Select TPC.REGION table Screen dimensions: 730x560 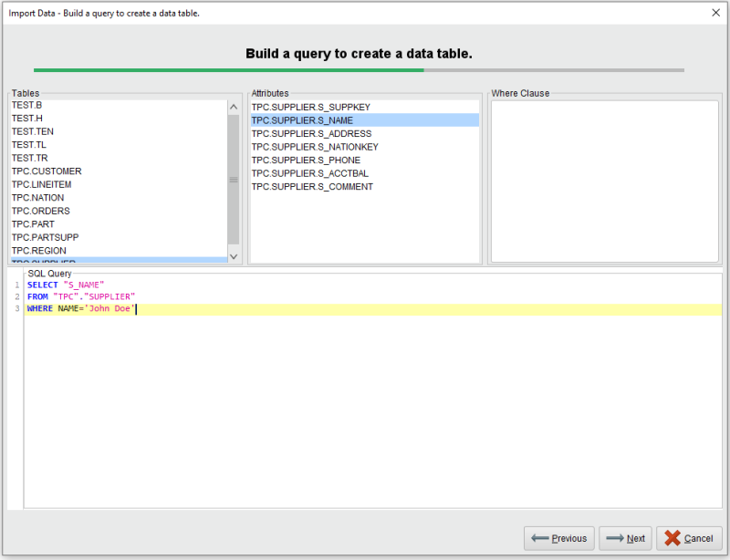click(x=120, y=251)
